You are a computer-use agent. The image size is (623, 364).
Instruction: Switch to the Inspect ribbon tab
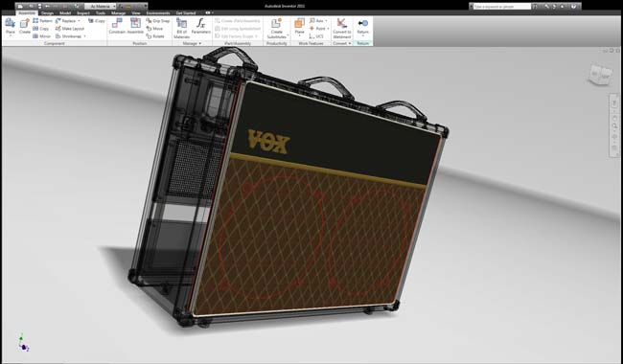[x=83, y=13]
